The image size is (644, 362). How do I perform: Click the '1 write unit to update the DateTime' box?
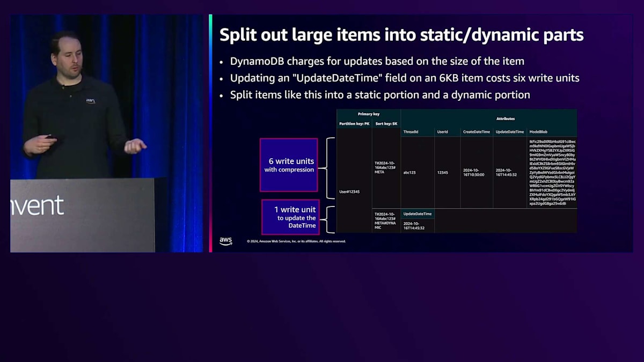pyautogui.click(x=290, y=217)
